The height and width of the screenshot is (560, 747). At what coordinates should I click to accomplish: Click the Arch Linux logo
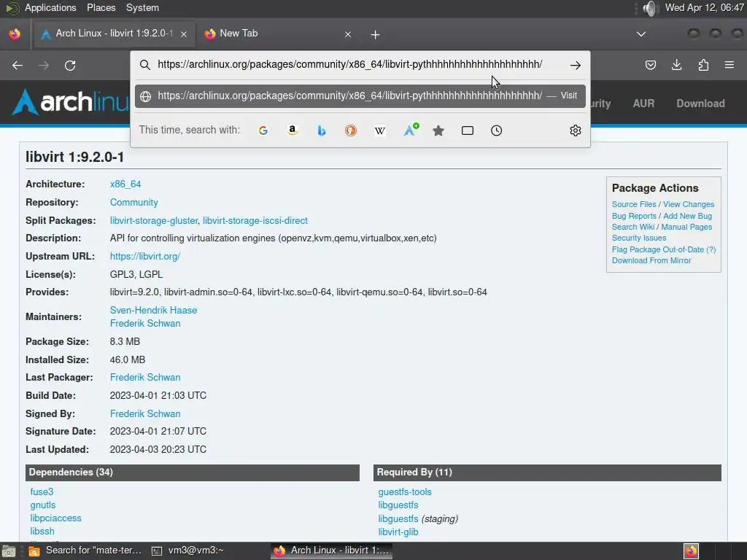(71, 102)
